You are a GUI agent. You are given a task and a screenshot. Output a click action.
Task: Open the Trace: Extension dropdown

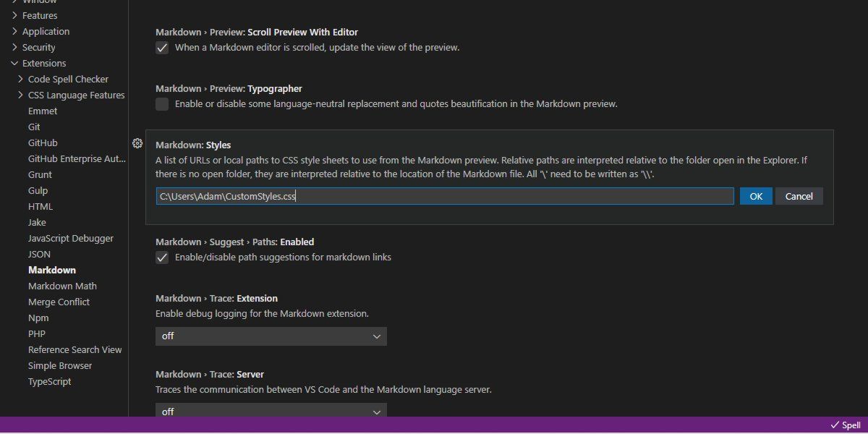(271, 336)
